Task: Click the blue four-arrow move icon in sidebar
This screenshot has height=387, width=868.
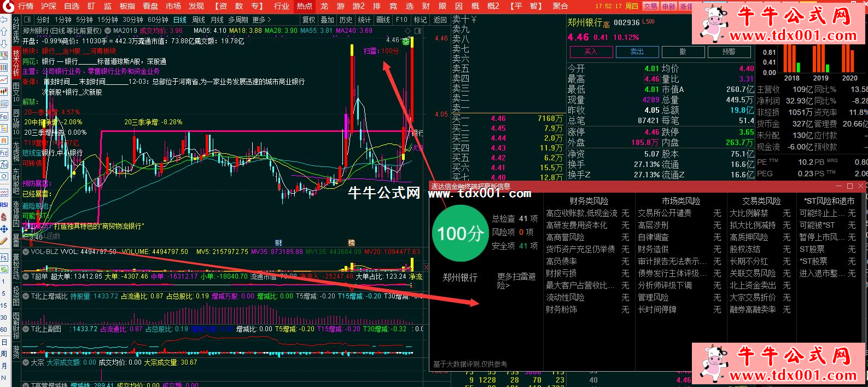Action: 4,229
